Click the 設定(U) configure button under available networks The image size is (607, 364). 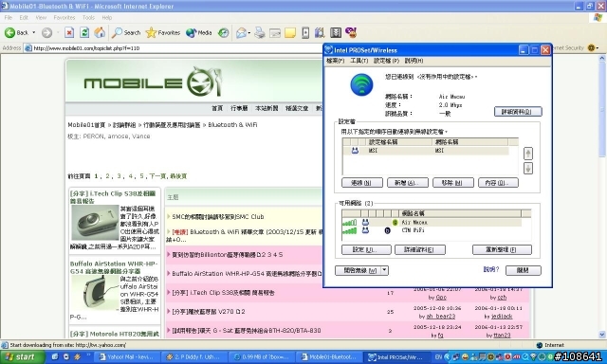pos(366,250)
